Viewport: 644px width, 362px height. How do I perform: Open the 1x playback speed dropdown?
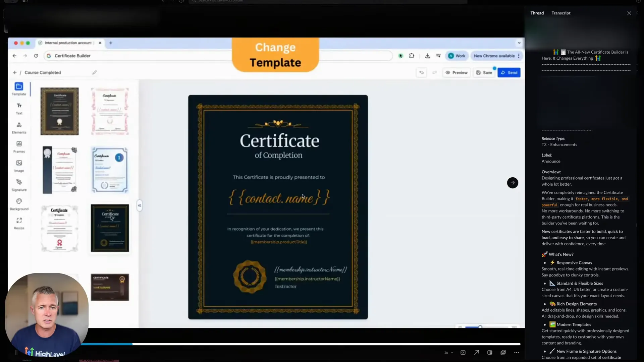click(x=448, y=353)
